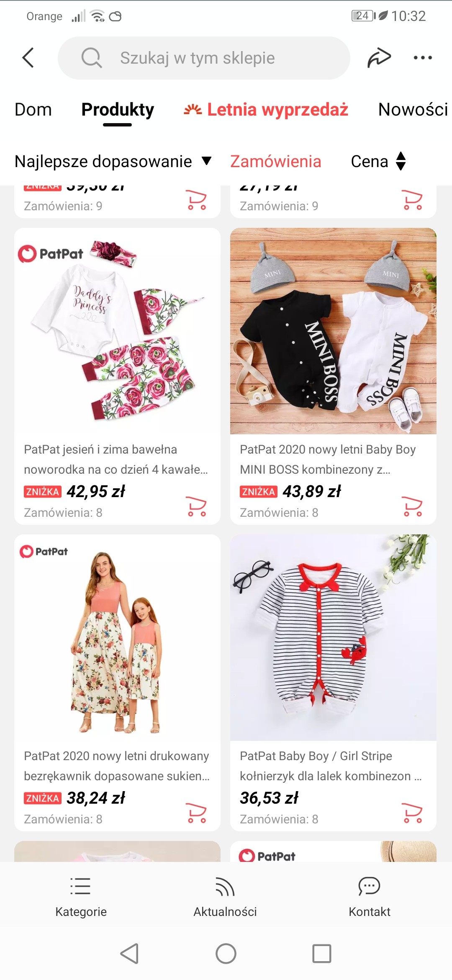Open the three-dot more options menu
The height and width of the screenshot is (980, 452).
(x=423, y=58)
